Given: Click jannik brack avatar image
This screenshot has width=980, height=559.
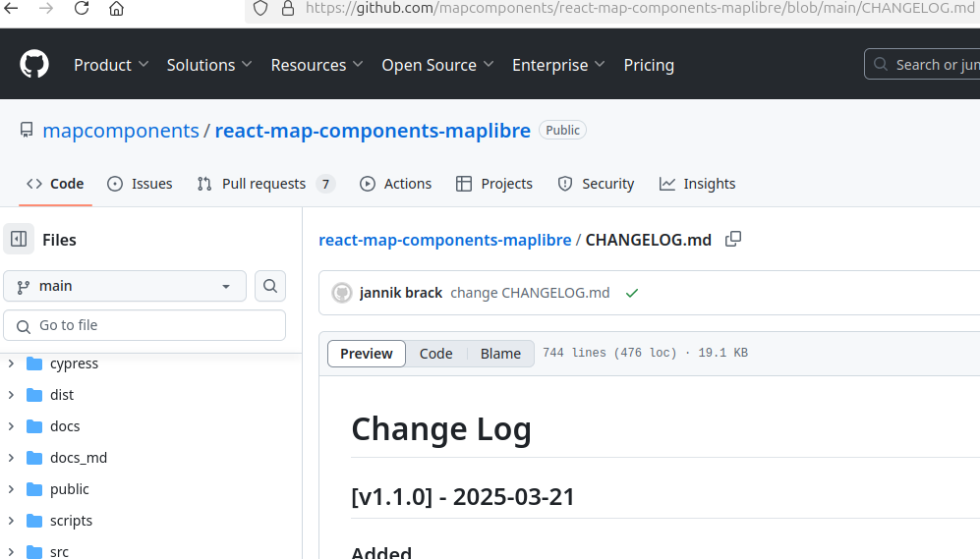Looking at the screenshot, I should (x=342, y=293).
